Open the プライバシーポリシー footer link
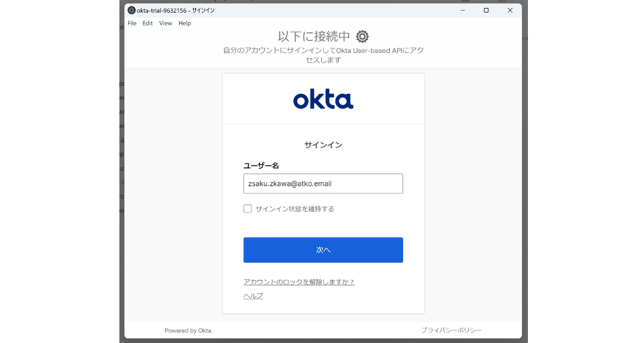 (x=451, y=330)
